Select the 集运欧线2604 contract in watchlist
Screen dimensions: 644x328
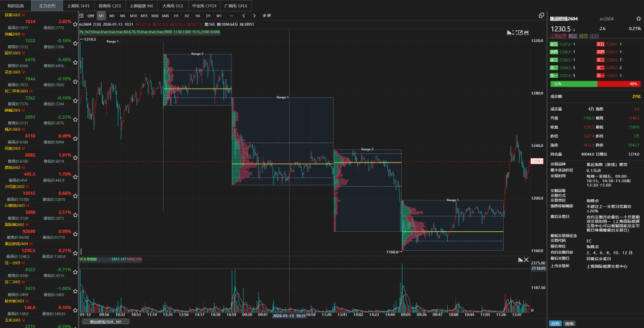pyautogui.click(x=19, y=243)
